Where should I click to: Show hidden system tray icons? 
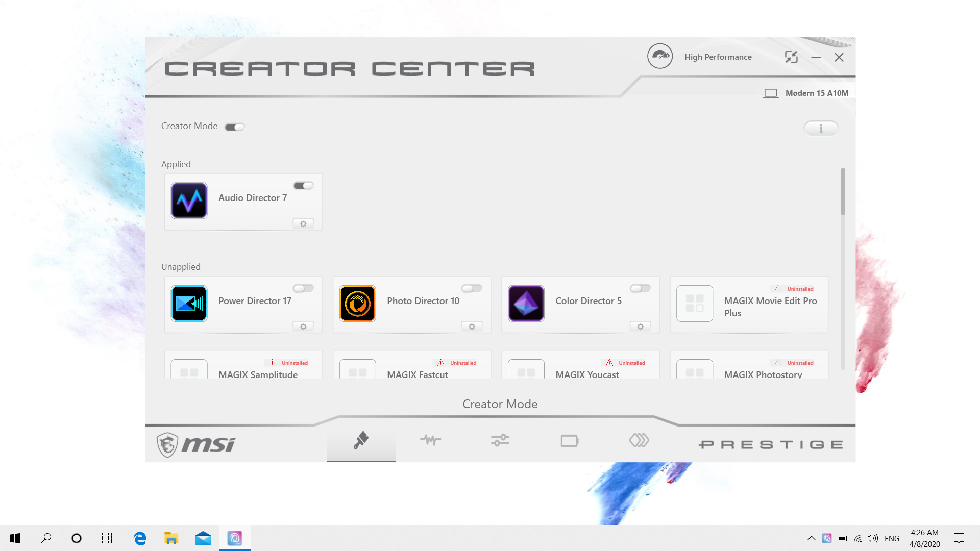tap(811, 538)
